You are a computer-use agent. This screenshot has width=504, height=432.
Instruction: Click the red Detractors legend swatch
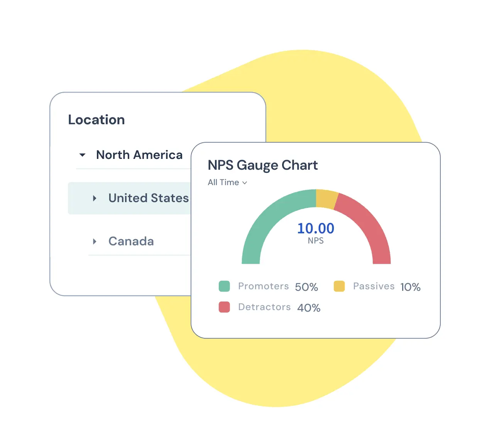224,307
